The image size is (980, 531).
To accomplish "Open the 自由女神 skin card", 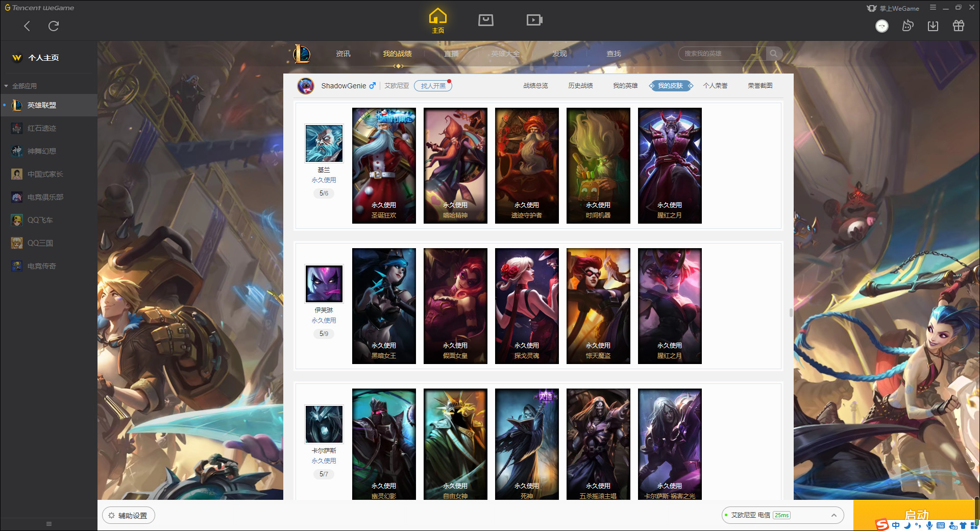I will coord(455,444).
